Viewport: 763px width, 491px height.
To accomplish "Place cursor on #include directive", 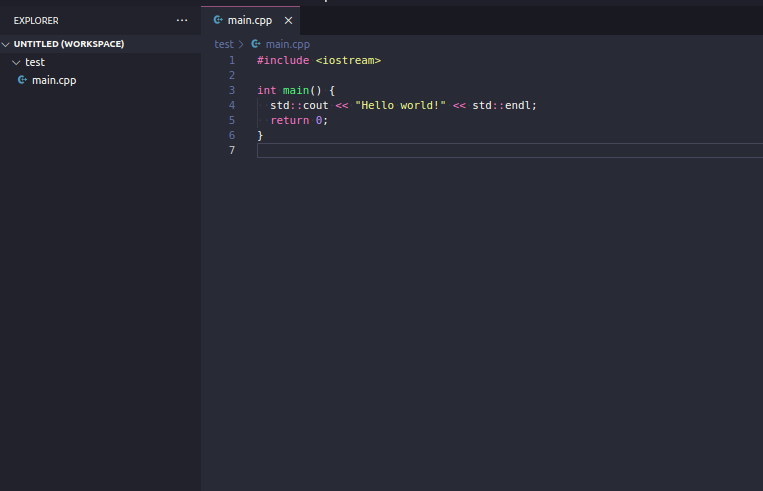I will point(283,60).
